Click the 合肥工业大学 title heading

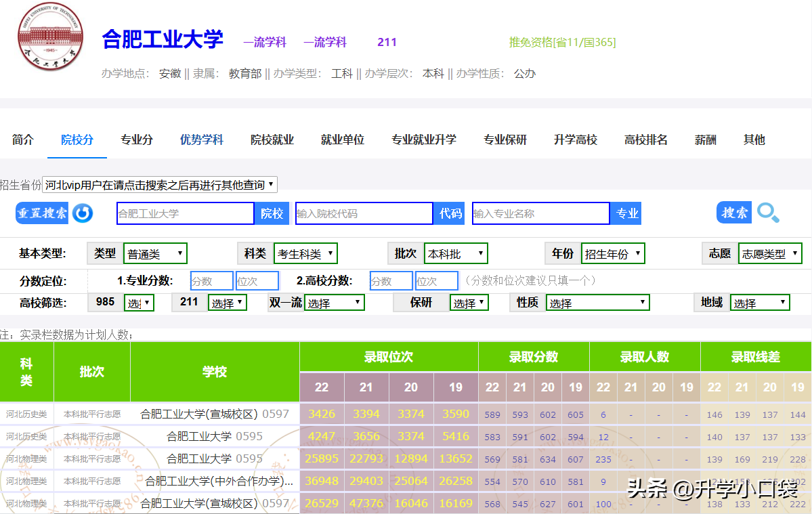163,39
